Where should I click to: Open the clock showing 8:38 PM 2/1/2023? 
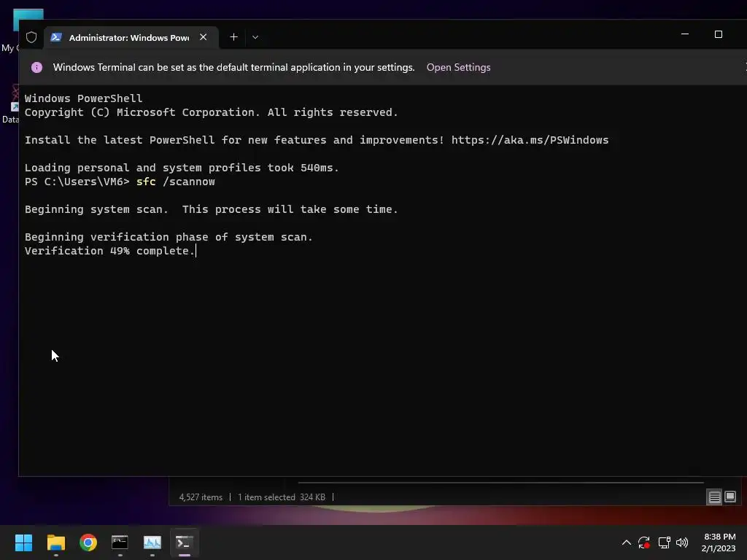[719, 542]
